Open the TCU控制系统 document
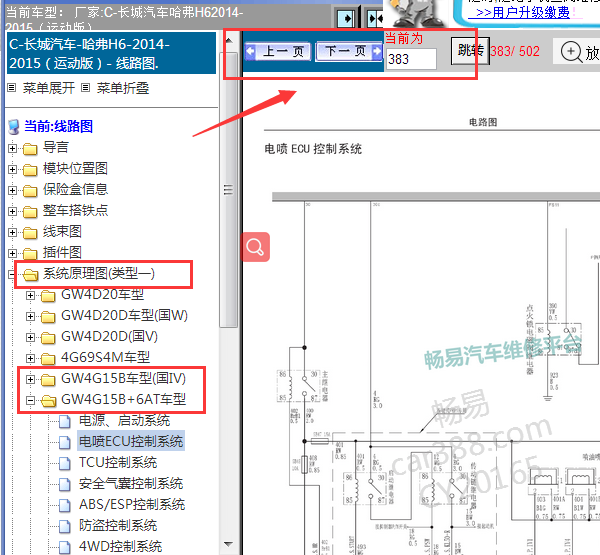This screenshot has width=600, height=555. (x=118, y=463)
